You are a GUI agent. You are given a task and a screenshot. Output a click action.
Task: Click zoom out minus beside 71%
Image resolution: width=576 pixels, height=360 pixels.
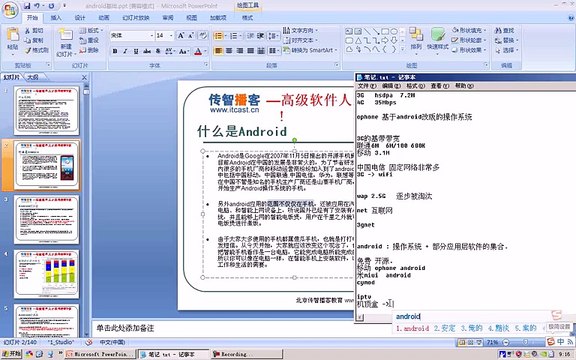(506, 342)
